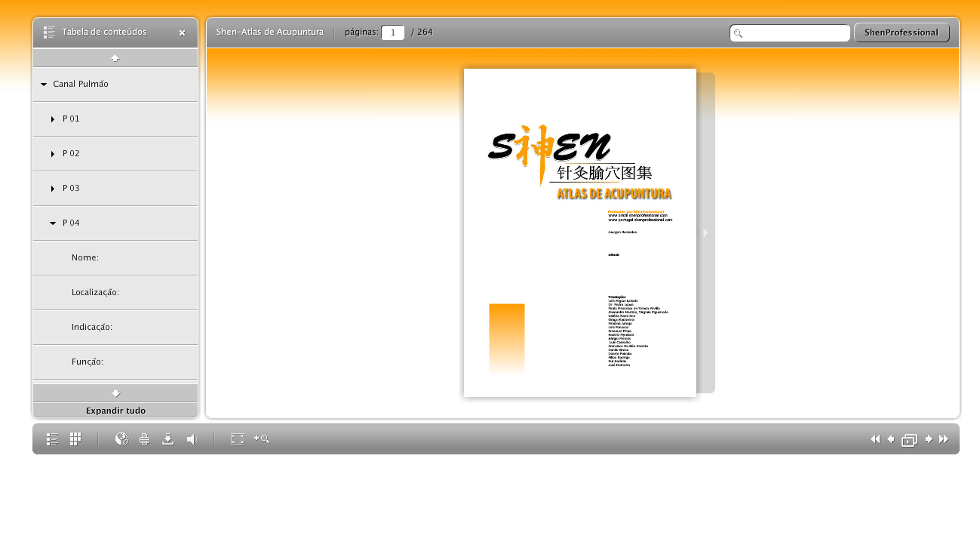Click the globe web link icon

tap(121, 439)
